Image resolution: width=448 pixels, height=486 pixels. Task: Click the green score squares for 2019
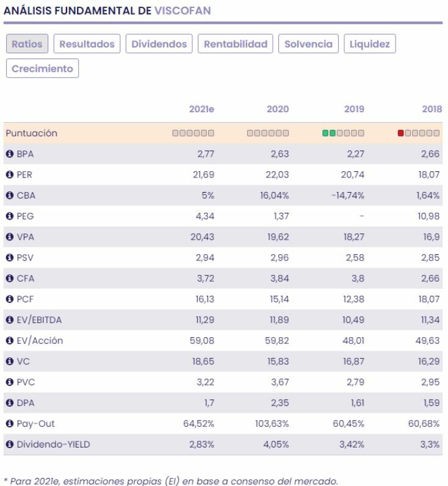330,133
